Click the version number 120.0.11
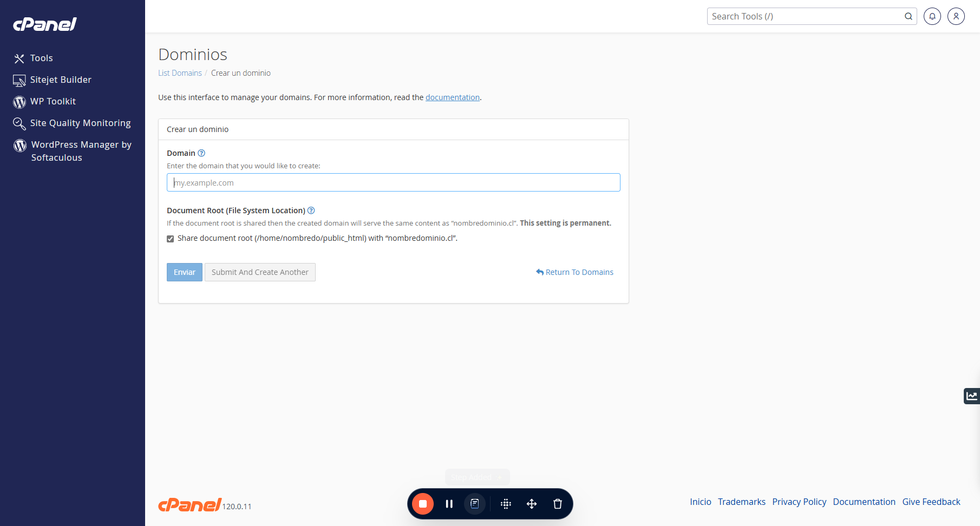The width and height of the screenshot is (980, 526). [x=237, y=507]
